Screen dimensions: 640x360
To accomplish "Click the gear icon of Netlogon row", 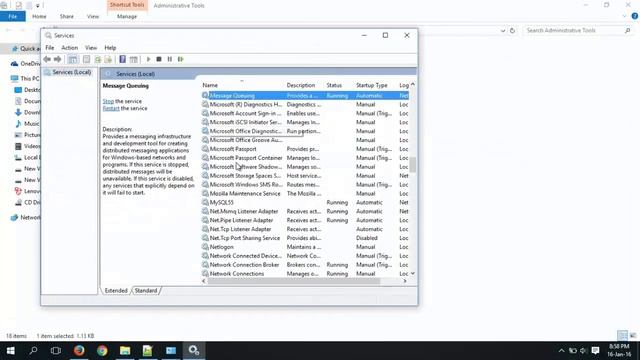I will (x=205, y=247).
